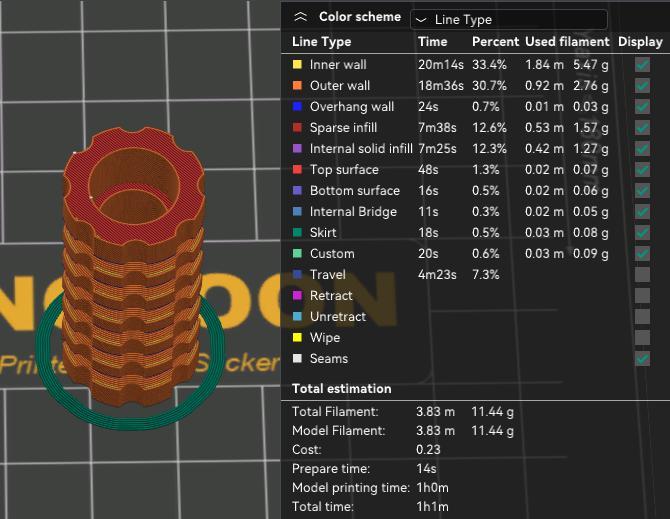Click the Used filament column header
This screenshot has height=519, width=670.
(567, 41)
